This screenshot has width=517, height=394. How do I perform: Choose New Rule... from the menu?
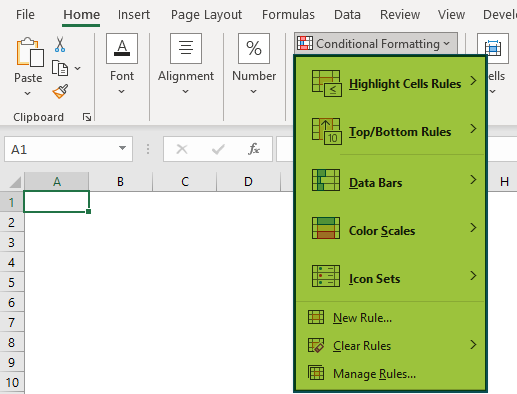click(x=390, y=317)
